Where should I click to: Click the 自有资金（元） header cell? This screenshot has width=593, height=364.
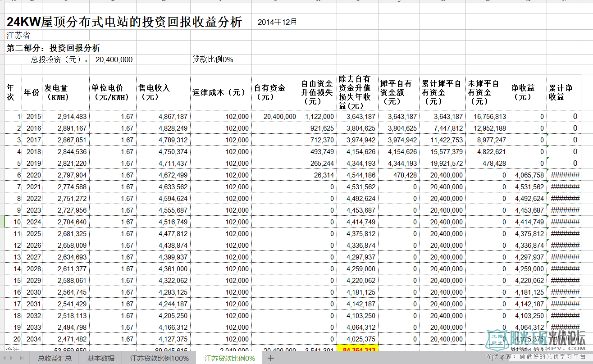275,92
